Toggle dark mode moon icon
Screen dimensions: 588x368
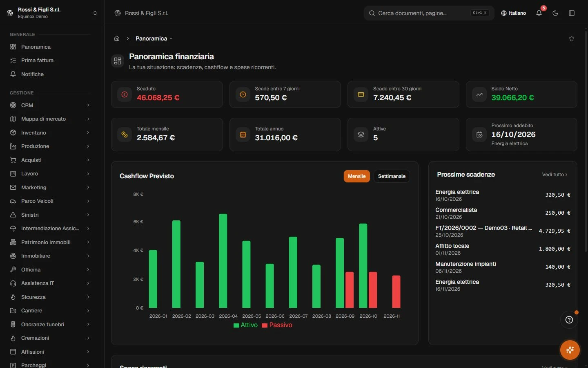pyautogui.click(x=555, y=13)
